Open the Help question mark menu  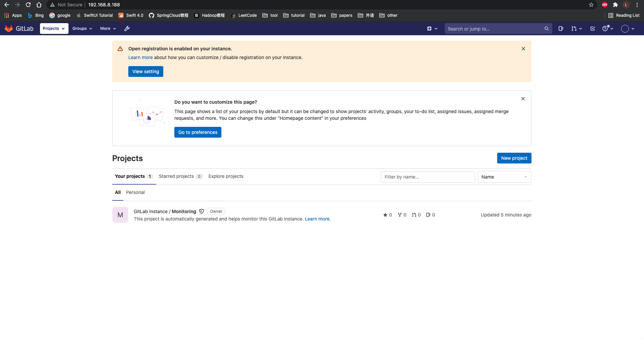point(608,29)
